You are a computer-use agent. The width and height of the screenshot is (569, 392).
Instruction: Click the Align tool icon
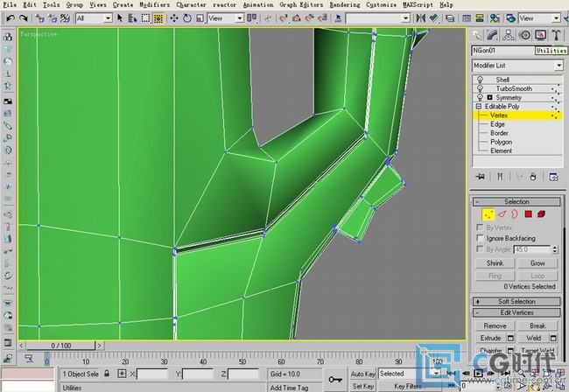(x=433, y=18)
